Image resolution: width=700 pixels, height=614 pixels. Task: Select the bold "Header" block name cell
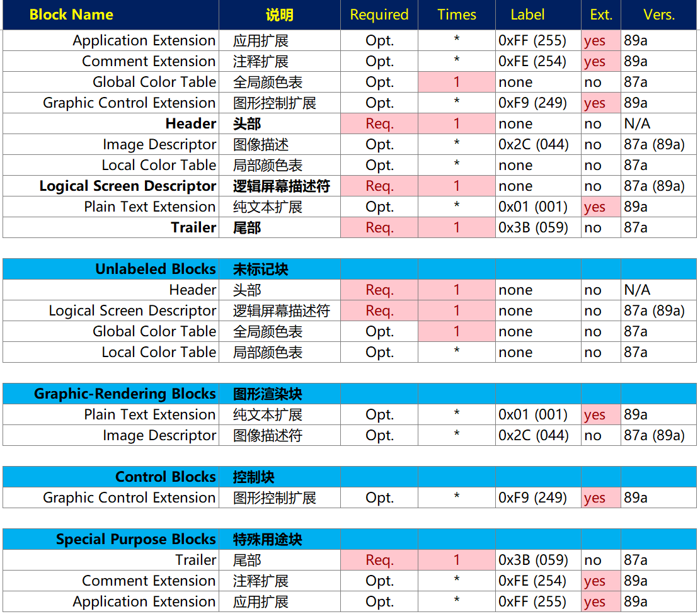pyautogui.click(x=190, y=124)
